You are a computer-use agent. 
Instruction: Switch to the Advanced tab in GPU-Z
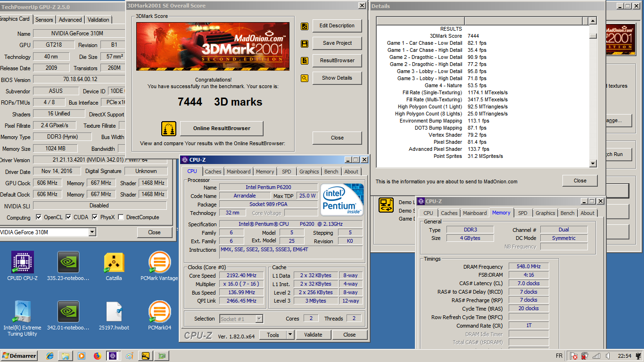click(x=70, y=20)
